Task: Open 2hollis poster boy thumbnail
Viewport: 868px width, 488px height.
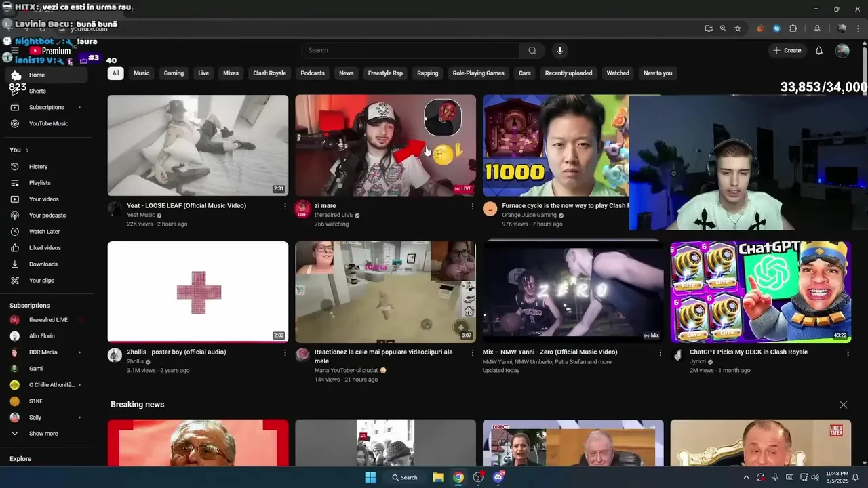Action: 198,291
